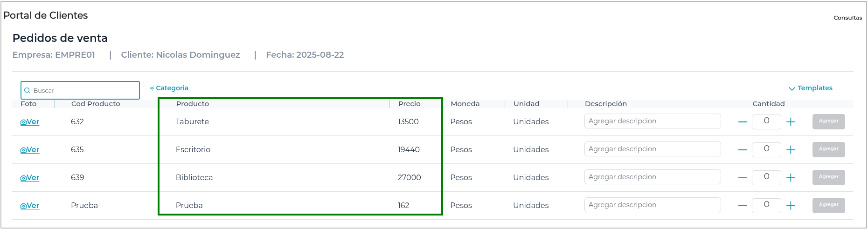
Task: Open the Categoria filter
Action: 169,88
